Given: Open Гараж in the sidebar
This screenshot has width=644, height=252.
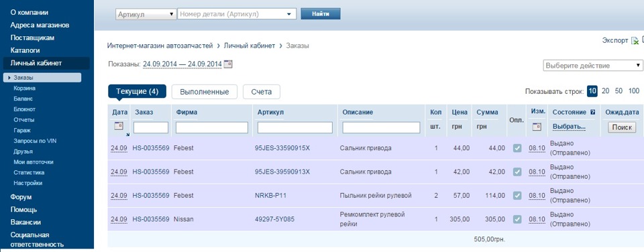Looking at the screenshot, I should coord(21,131).
